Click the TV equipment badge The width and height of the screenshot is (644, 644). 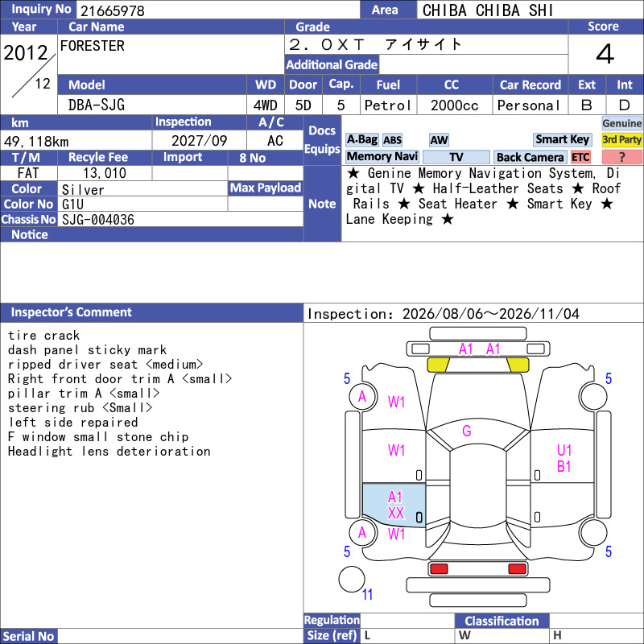(x=456, y=157)
